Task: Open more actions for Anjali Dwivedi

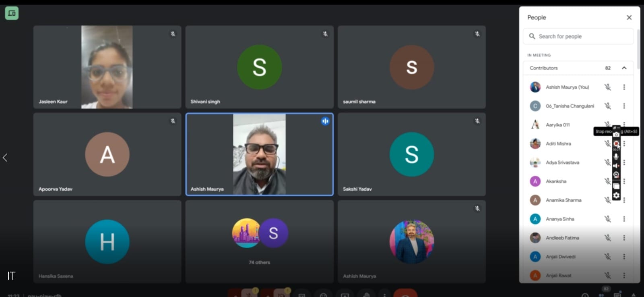Action: coord(624,257)
